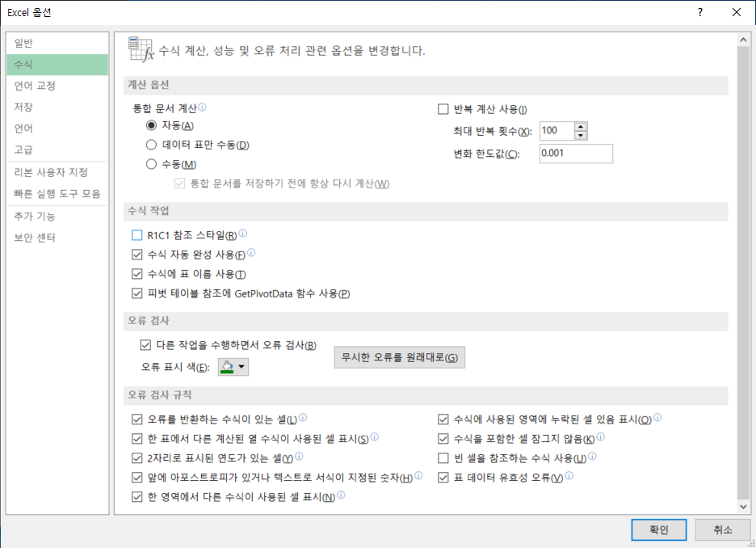Decrease 최대 반복 횟수 with down arrow
756x548 pixels.
tap(581, 135)
